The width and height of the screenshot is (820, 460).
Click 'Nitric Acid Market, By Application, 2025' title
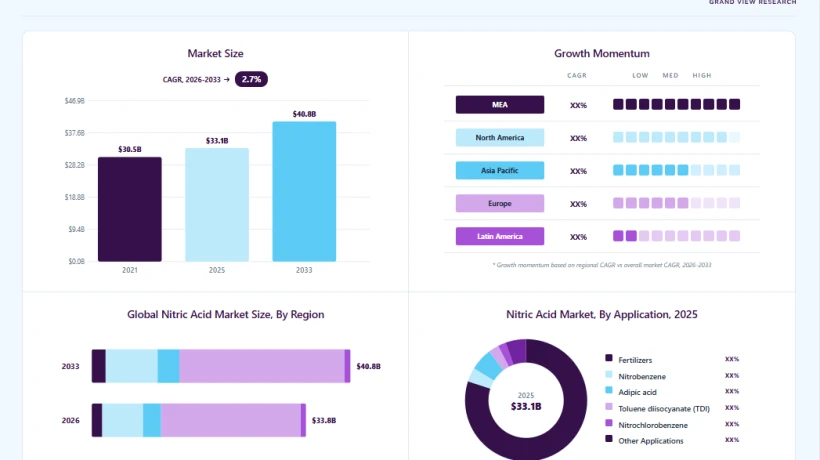tap(601, 314)
